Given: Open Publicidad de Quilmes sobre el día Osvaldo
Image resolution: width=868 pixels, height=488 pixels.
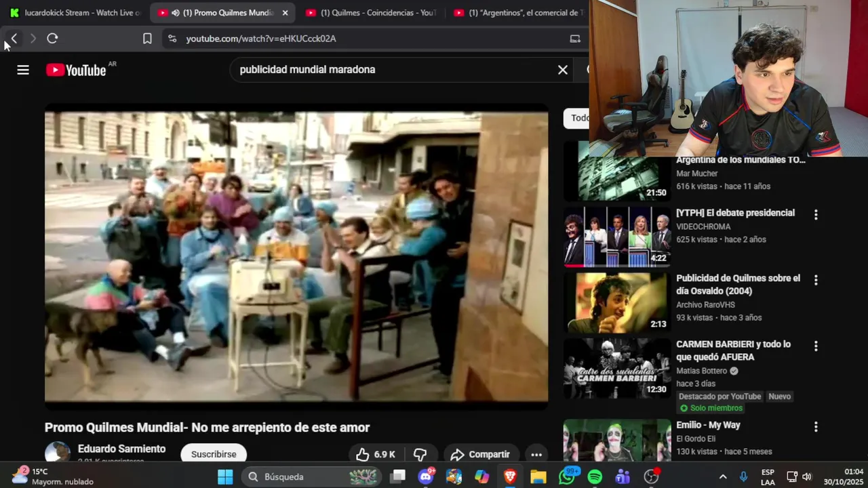Looking at the screenshot, I should 738,285.
